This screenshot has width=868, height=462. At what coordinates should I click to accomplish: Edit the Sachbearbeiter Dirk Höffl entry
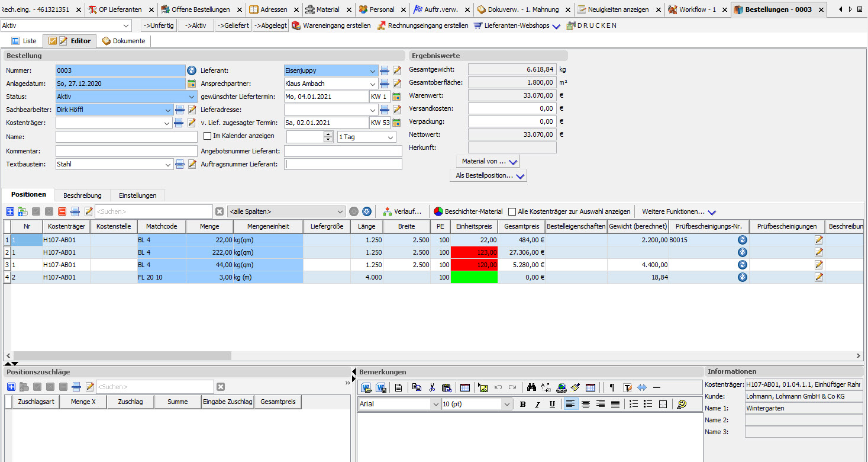(x=191, y=110)
